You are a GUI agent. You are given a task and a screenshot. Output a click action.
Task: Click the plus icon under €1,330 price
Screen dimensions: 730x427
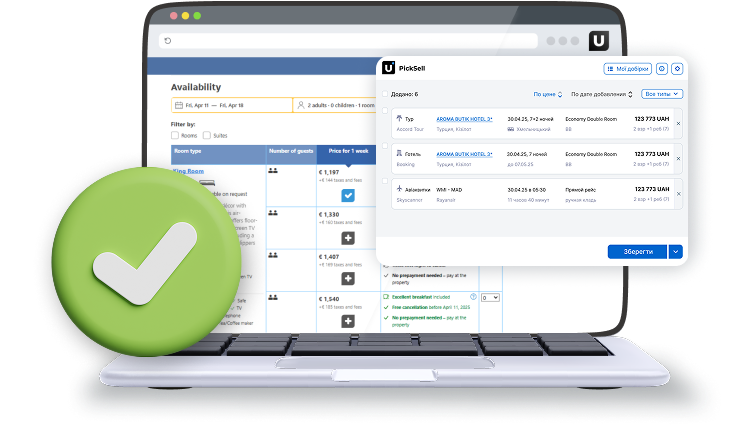pyautogui.click(x=348, y=237)
